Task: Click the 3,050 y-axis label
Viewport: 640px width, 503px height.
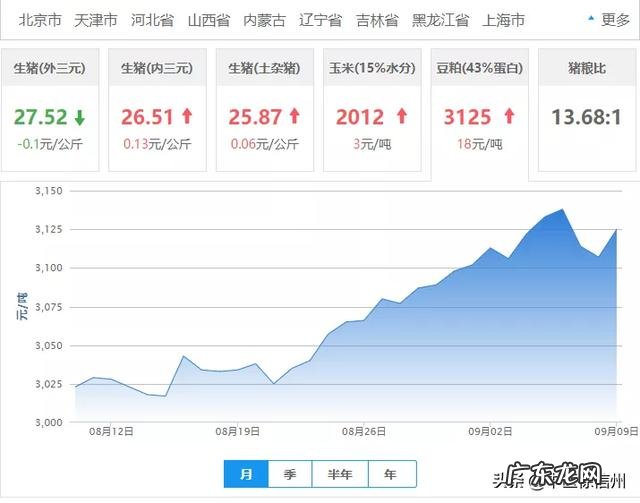Action: coord(49,345)
